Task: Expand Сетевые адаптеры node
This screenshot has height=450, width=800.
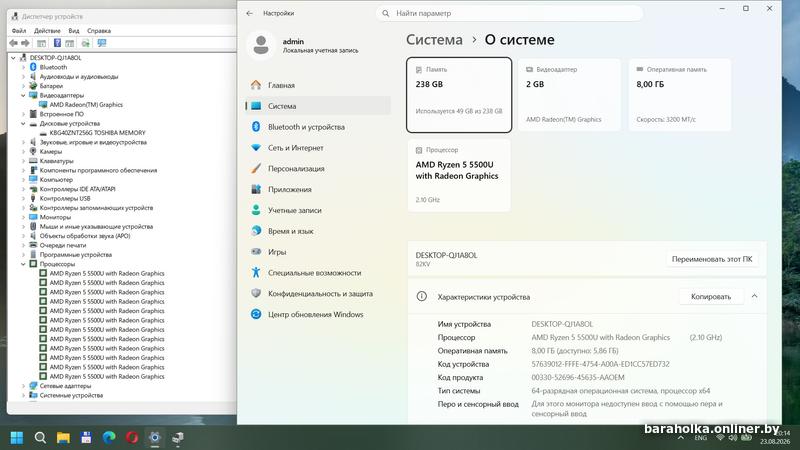Action: 23,386
